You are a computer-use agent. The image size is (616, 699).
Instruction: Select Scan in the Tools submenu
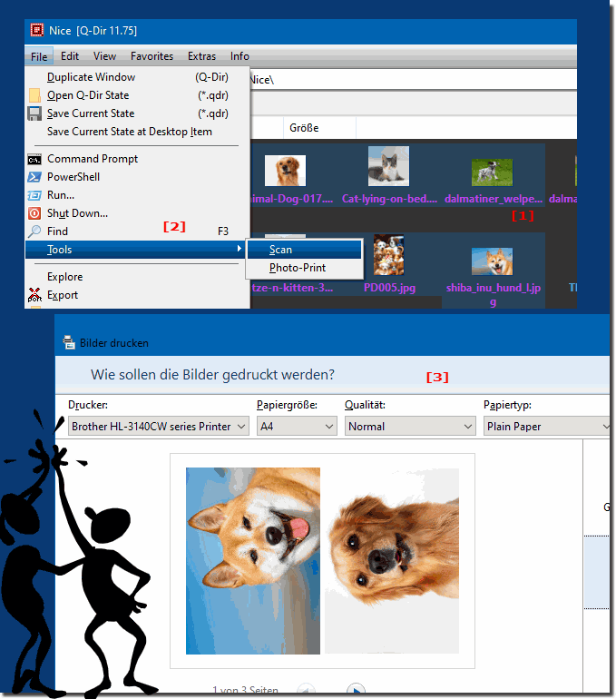coord(304,250)
